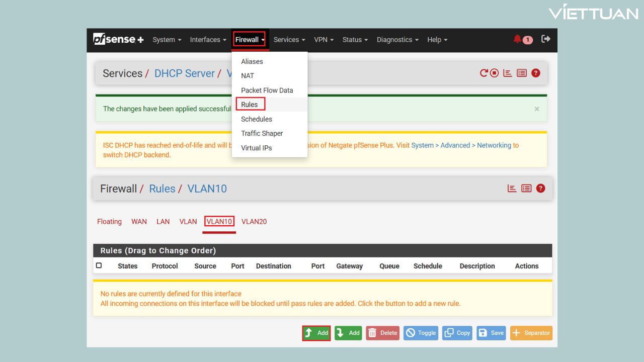This screenshot has height=362, width=644.
Task: Click the orange Separator button
Action: point(531,333)
